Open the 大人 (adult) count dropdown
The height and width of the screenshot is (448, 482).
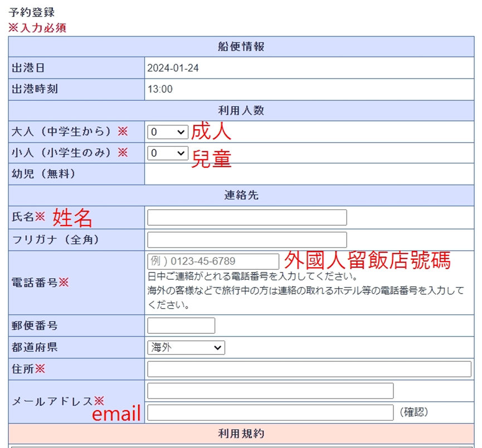pyautogui.click(x=168, y=132)
